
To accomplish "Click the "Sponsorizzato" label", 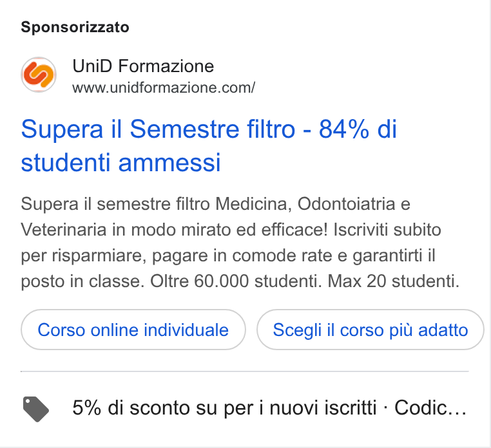I will [x=75, y=27].
